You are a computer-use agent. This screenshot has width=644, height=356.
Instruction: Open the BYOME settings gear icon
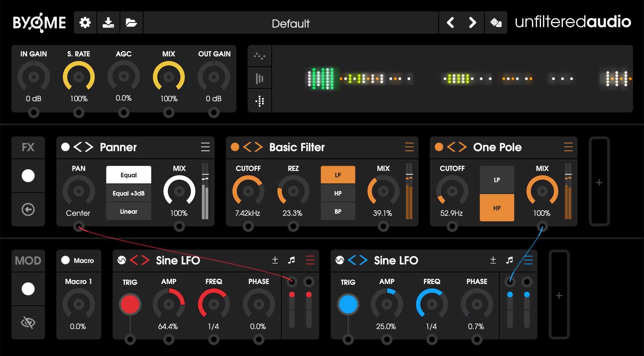coord(85,23)
